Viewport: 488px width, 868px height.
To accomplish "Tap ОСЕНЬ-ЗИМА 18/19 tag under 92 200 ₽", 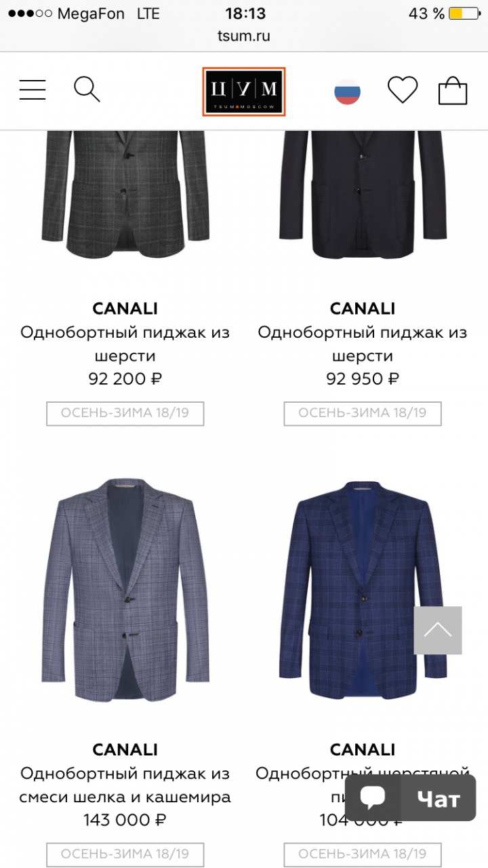I will pos(125,413).
